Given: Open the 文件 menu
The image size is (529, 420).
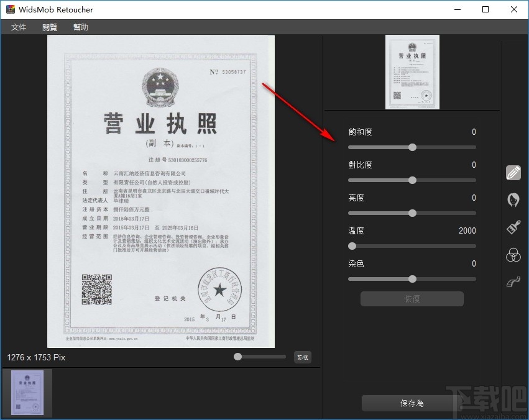Looking at the screenshot, I should [x=19, y=27].
